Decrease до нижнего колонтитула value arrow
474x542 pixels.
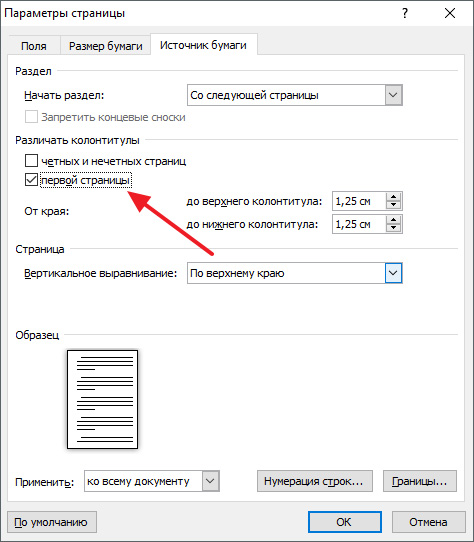click(393, 228)
